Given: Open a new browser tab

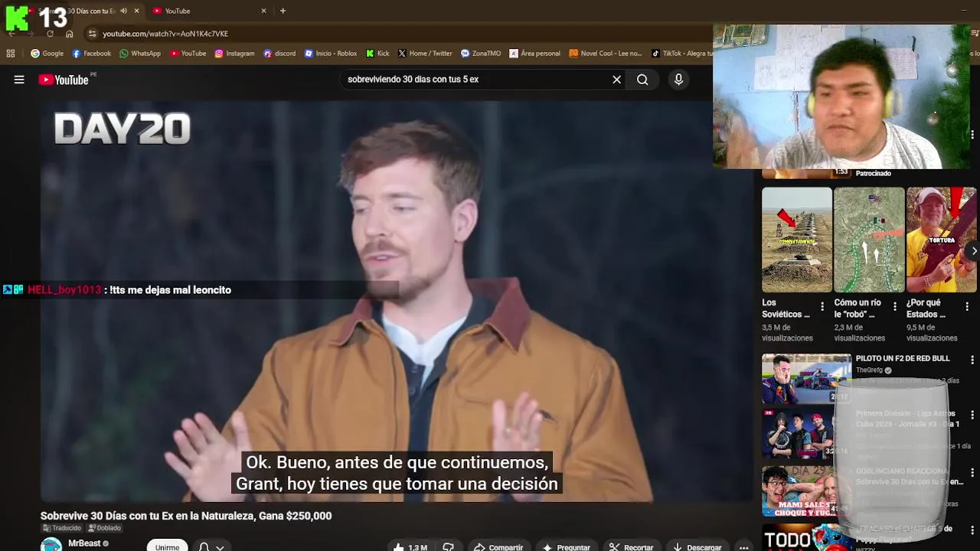Looking at the screenshot, I should [283, 11].
